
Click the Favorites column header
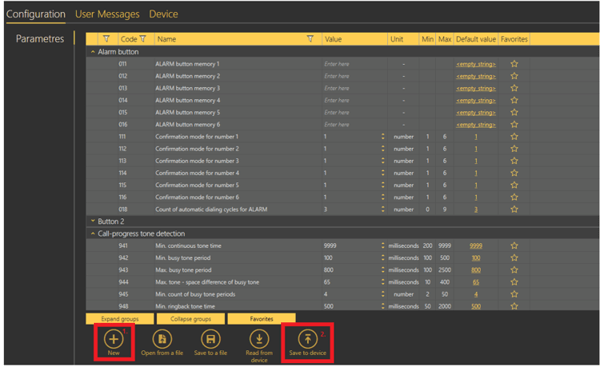point(514,39)
